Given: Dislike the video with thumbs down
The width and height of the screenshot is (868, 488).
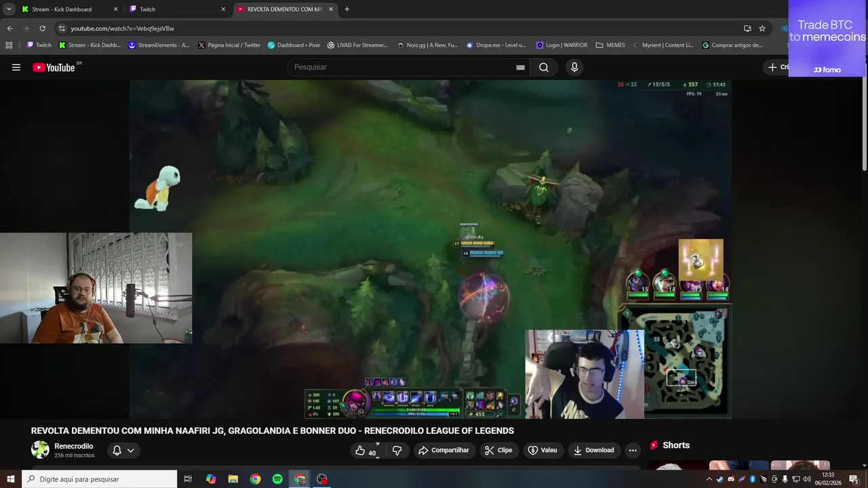Looking at the screenshot, I should 397,450.
